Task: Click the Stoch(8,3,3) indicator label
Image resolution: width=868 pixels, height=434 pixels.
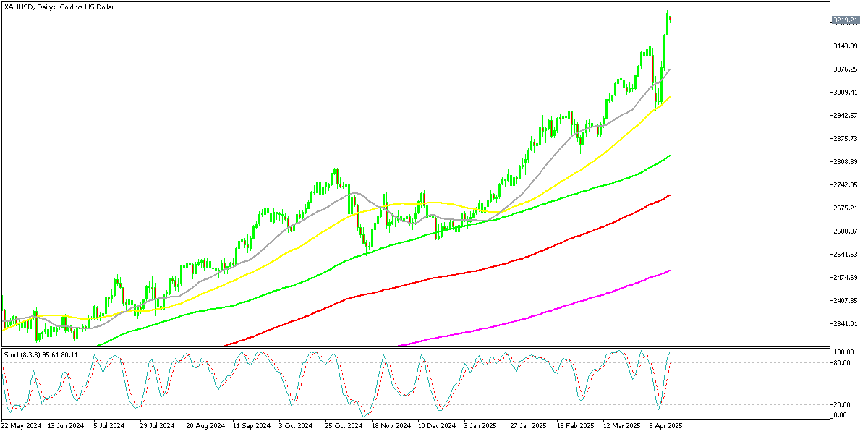Action: 41,354
